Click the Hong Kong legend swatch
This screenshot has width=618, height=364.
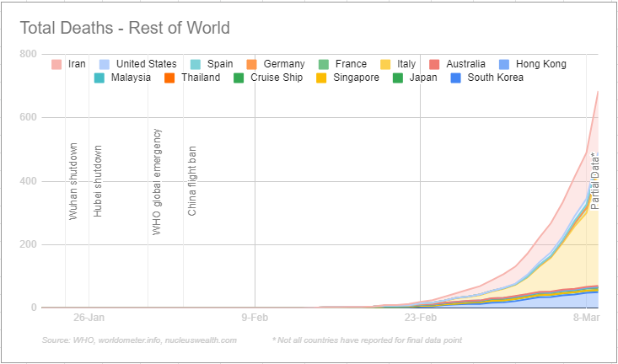pos(502,64)
